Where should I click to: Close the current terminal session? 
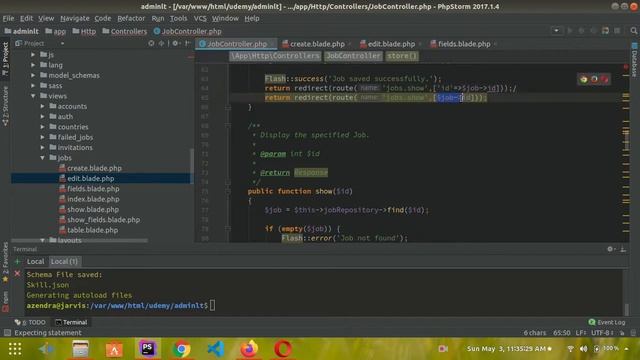click(x=17, y=273)
